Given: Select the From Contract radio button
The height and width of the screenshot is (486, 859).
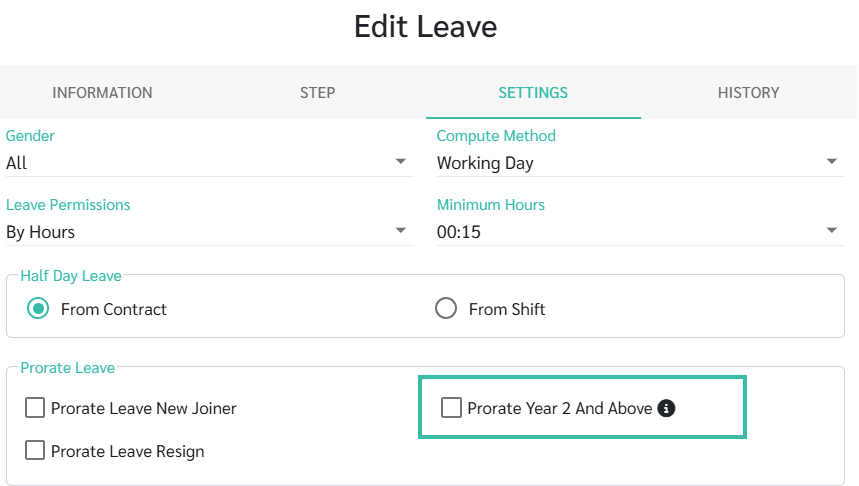Looking at the screenshot, I should [38, 309].
